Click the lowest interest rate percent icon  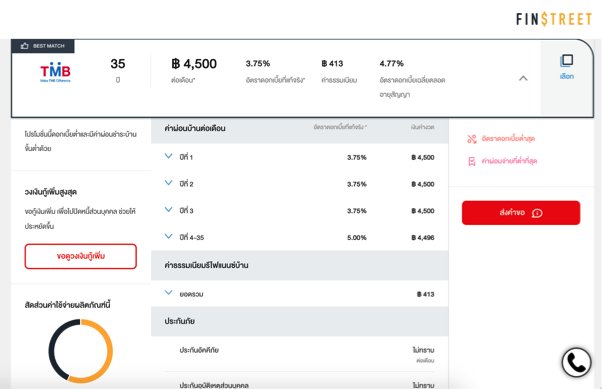(471, 139)
